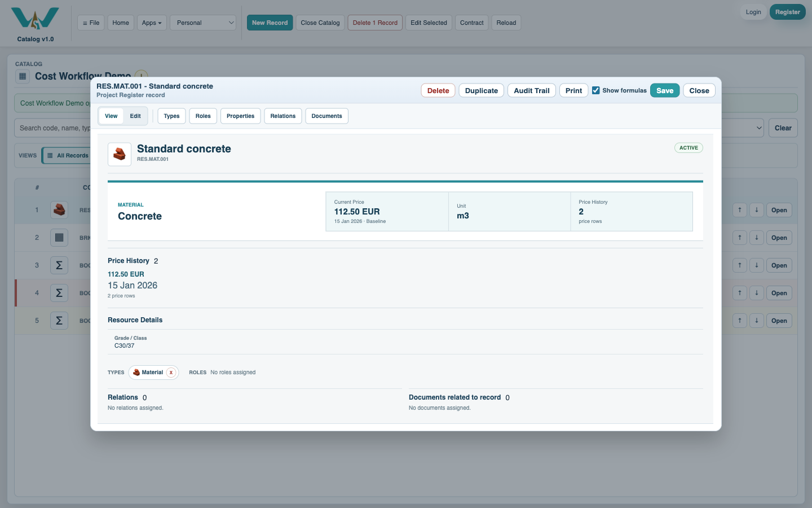Image resolution: width=812 pixels, height=508 pixels.
Task: Open the Types tab
Action: coord(172,116)
